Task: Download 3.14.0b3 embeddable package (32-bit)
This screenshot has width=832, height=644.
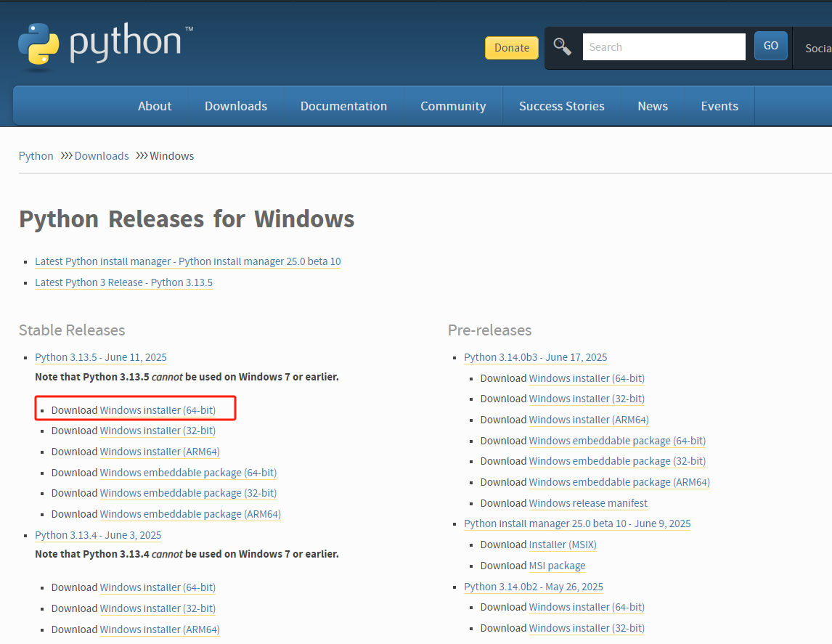Action: click(x=618, y=462)
